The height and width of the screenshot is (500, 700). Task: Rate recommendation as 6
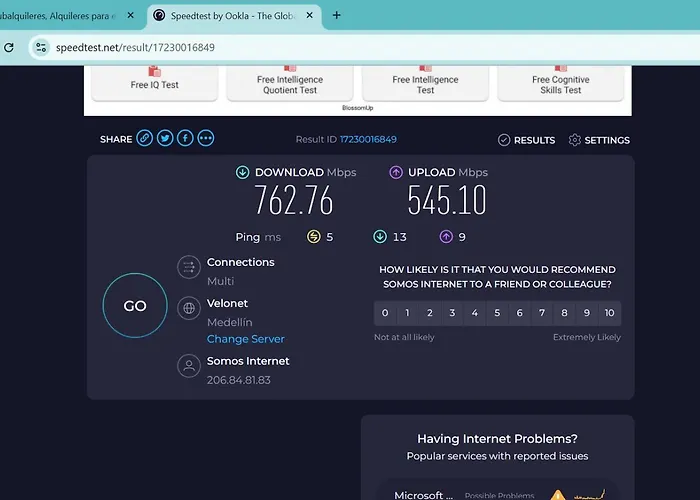(520, 313)
